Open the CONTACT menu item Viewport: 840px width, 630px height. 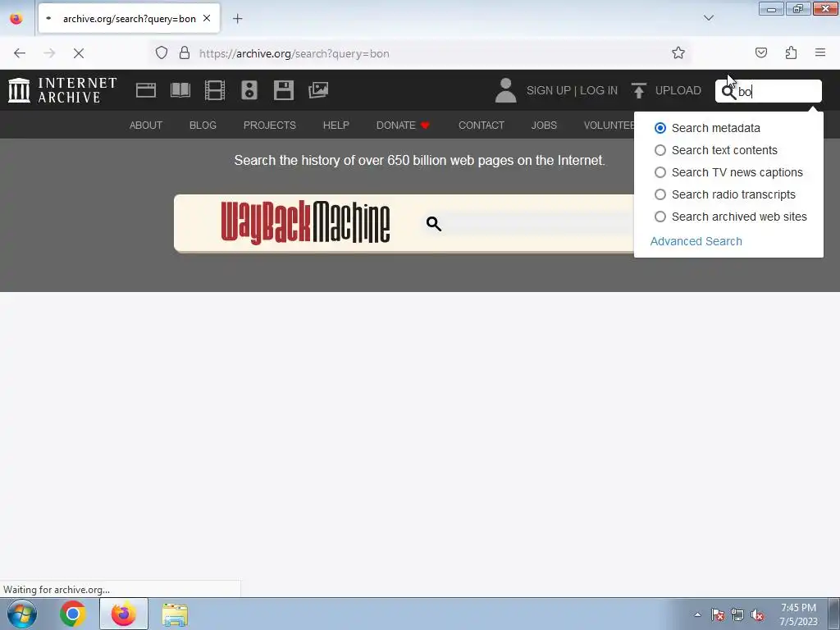(481, 126)
